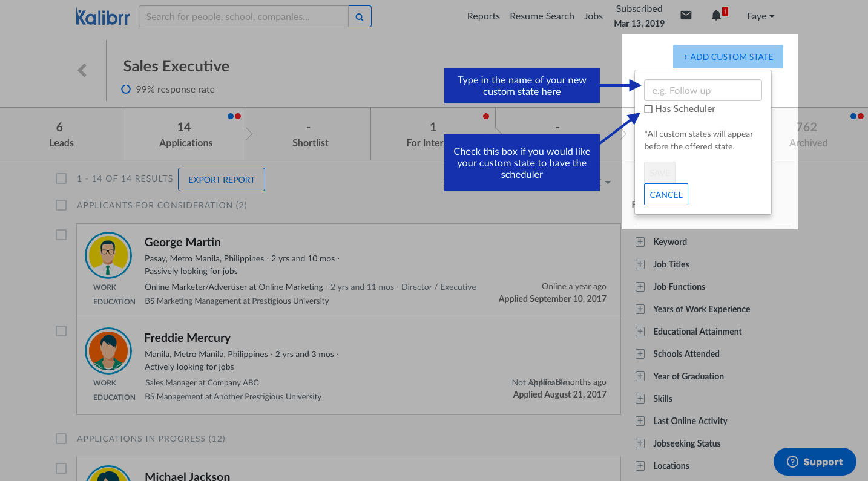Tick the checkbox next to George Martin

tap(61, 235)
